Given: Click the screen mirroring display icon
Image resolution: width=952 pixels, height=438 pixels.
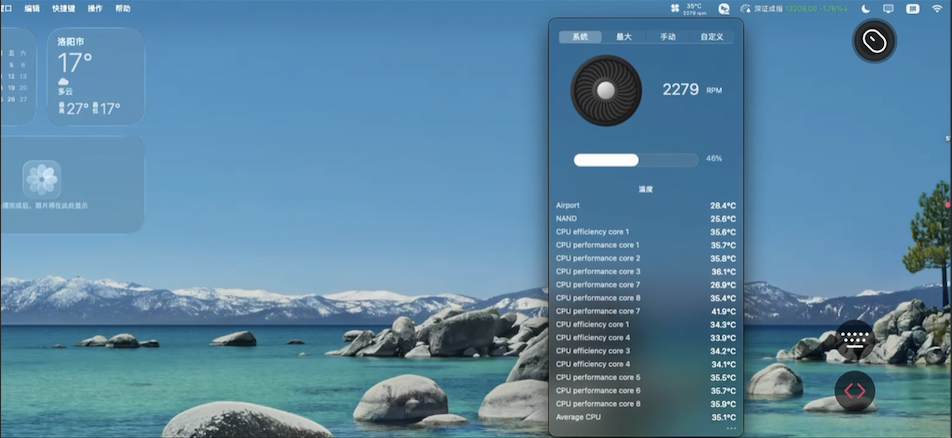Looking at the screenshot, I should [888, 8].
